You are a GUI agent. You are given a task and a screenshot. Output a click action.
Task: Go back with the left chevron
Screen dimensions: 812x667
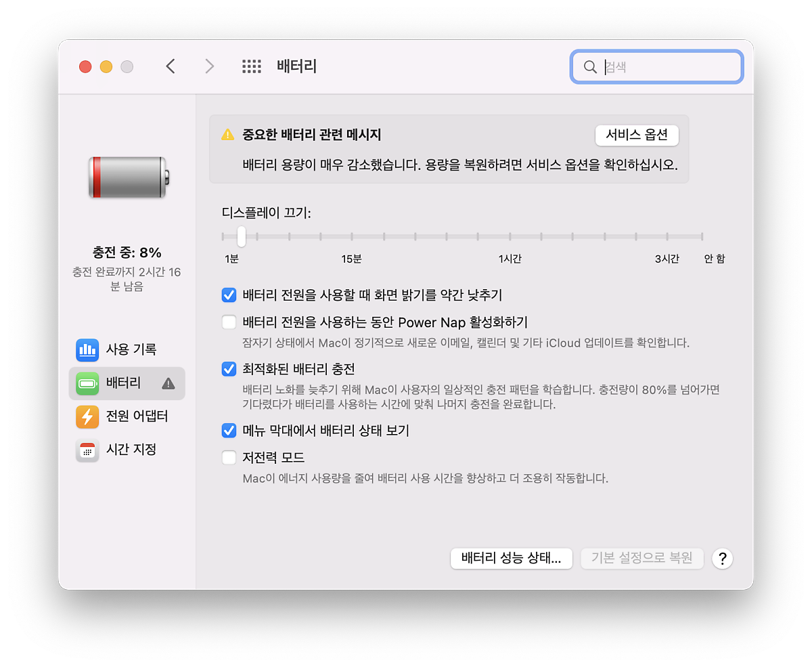(171, 66)
